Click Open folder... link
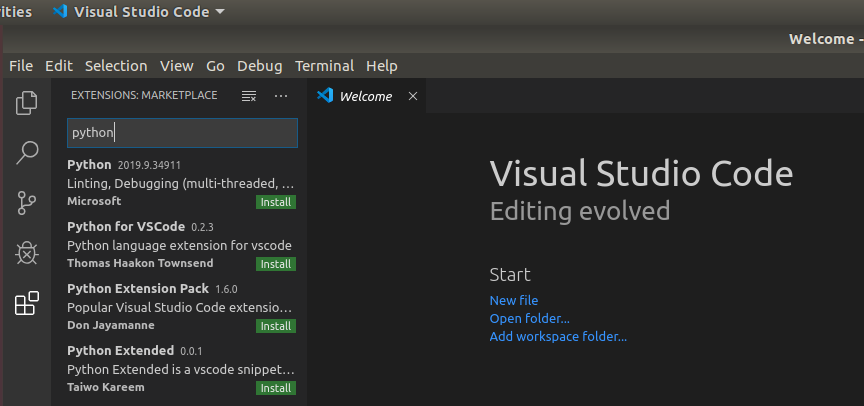 point(530,318)
